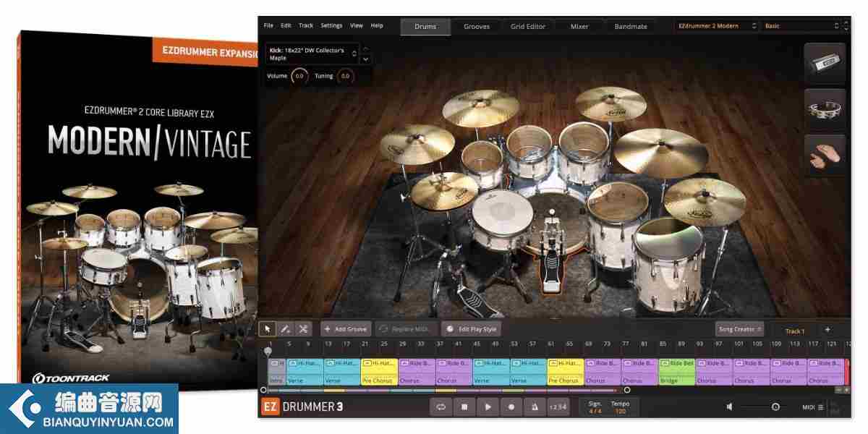The image size is (868, 434).
Task: Select the arrow pointer tool
Action: pyautogui.click(x=267, y=328)
